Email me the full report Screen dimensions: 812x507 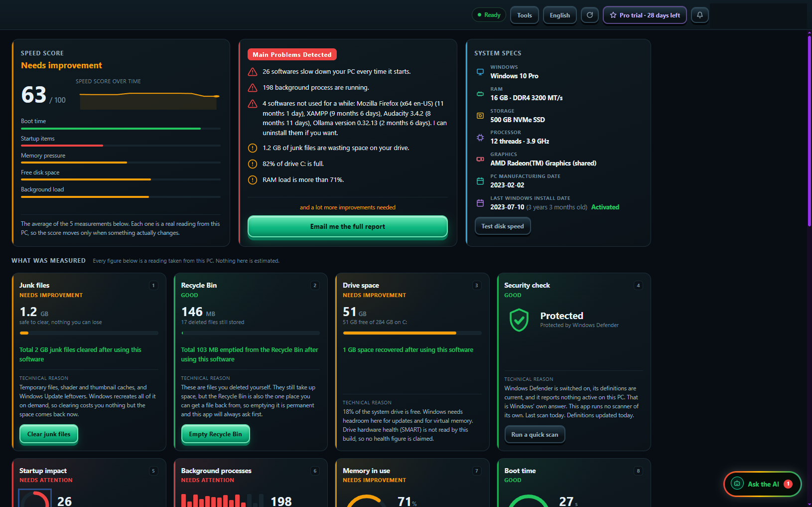coord(348,226)
